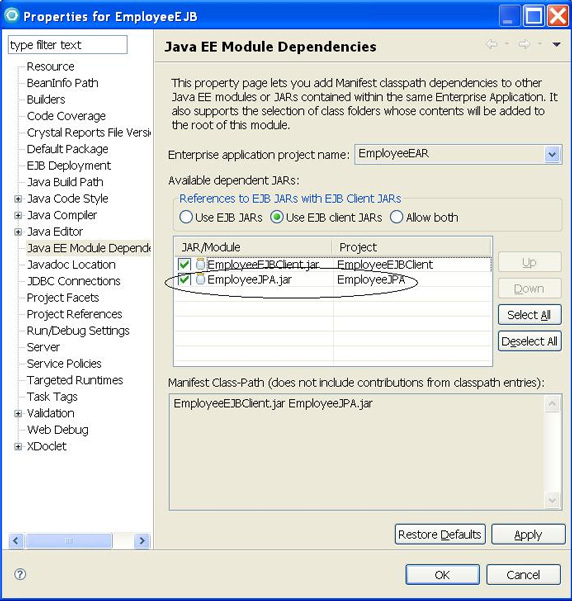Click the Restore Defaults button
This screenshot has width=572, height=601.
click(440, 534)
